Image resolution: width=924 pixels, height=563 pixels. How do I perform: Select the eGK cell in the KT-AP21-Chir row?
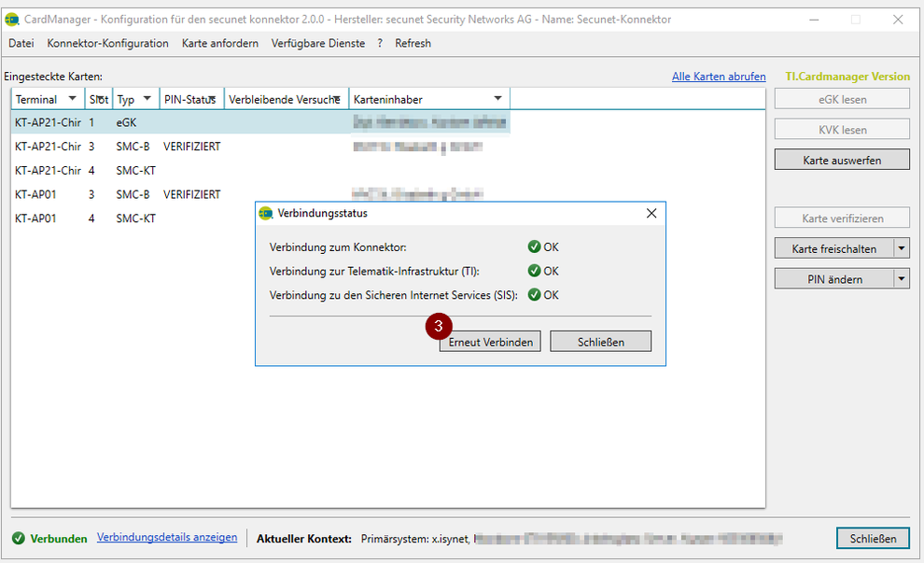coord(126,122)
